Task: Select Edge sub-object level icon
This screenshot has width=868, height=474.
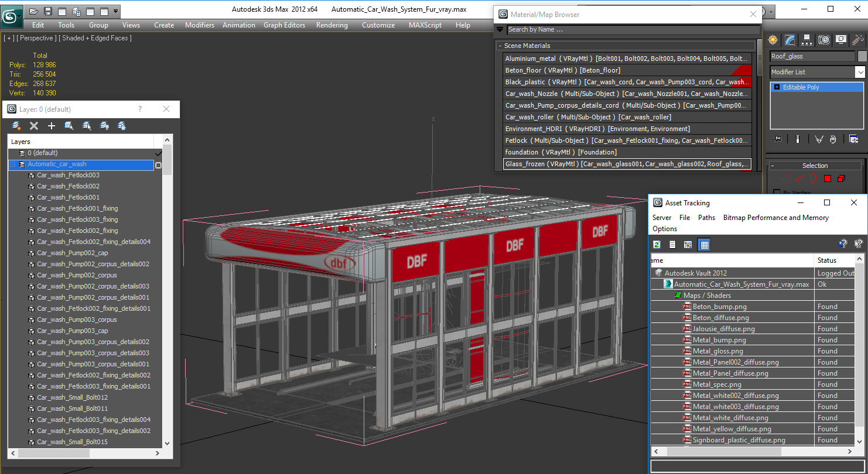Action: pyautogui.click(x=798, y=178)
